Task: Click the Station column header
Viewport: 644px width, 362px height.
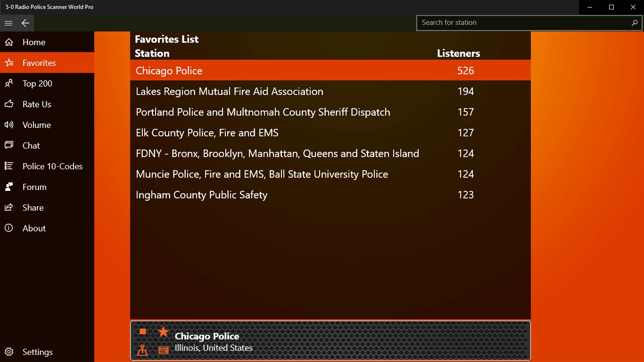Action: [152, 53]
